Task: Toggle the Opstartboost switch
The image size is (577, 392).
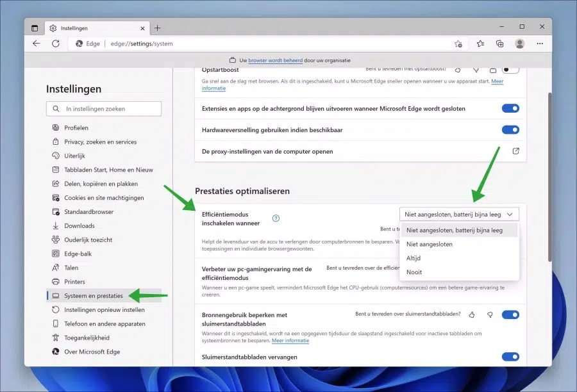Action: (x=510, y=70)
